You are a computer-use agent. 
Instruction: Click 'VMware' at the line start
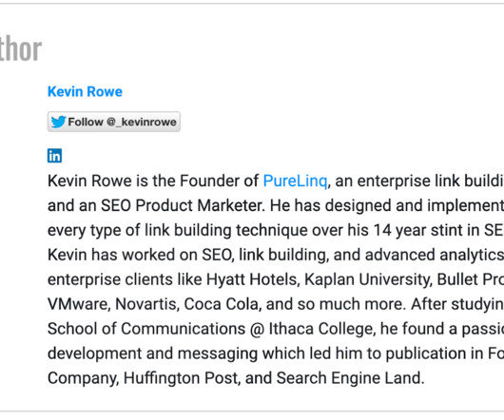pos(78,304)
